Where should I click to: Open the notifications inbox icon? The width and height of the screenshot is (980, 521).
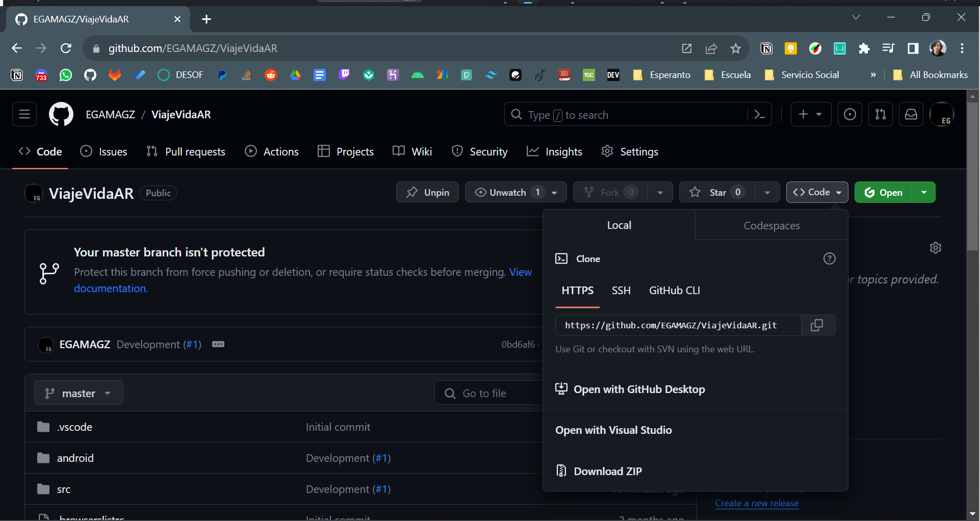pyautogui.click(x=911, y=114)
